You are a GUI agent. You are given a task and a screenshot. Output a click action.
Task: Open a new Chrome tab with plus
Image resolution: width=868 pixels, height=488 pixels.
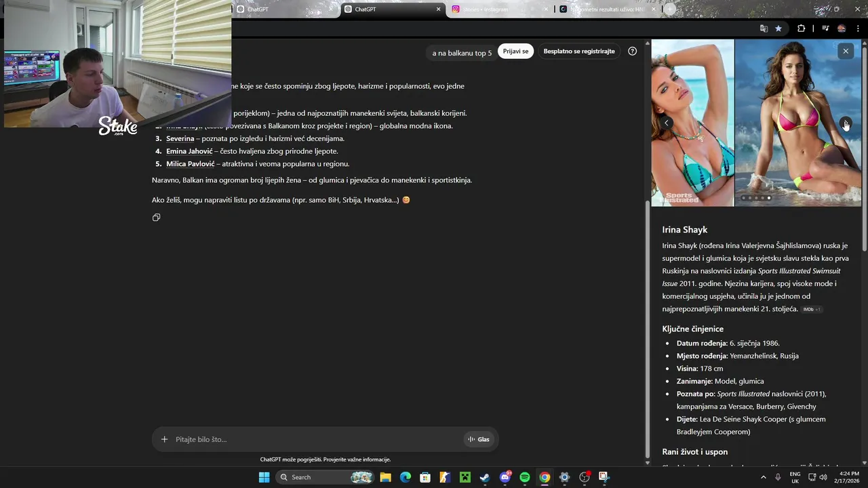(x=670, y=9)
